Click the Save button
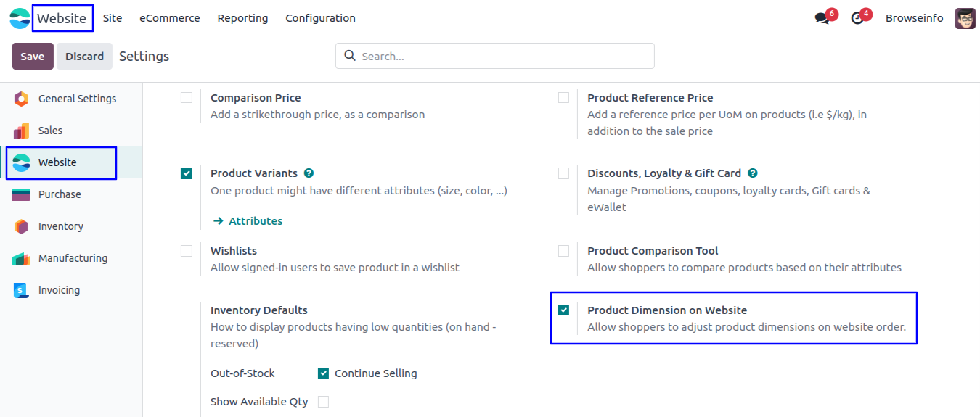 (x=33, y=56)
